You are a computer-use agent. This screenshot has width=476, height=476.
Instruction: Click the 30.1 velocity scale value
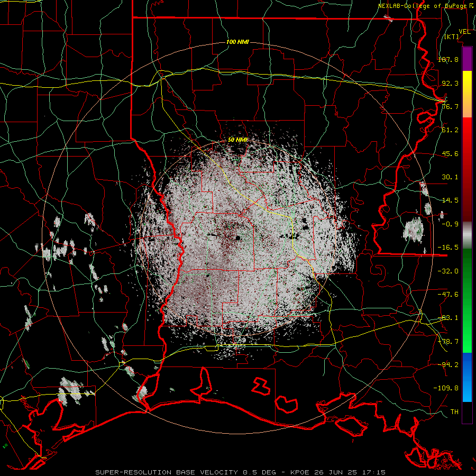click(x=450, y=177)
